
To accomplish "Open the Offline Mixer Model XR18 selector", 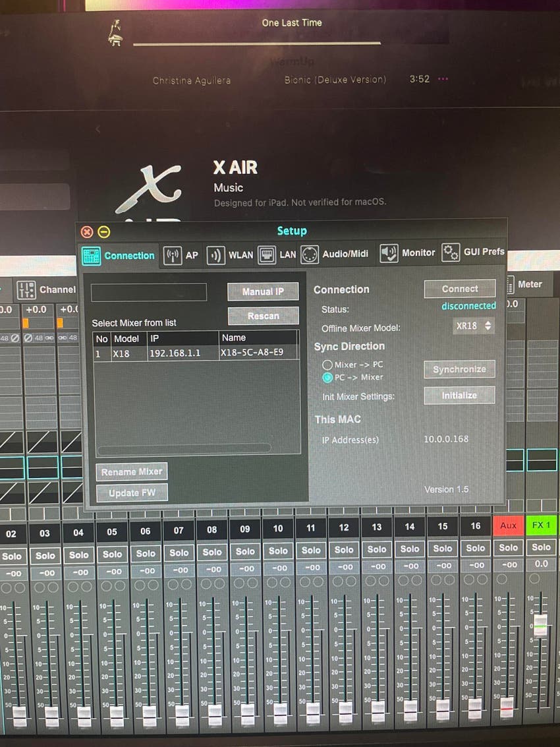I will [474, 326].
